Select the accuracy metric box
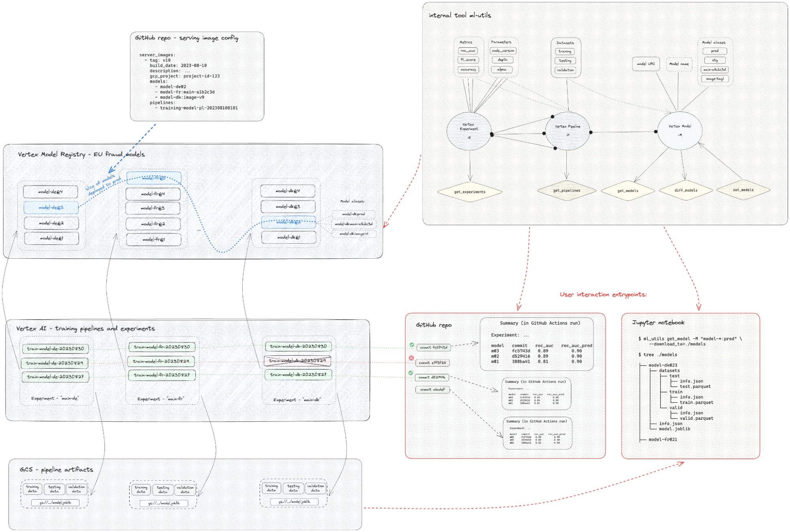This screenshot has width=790, height=532. (x=468, y=70)
